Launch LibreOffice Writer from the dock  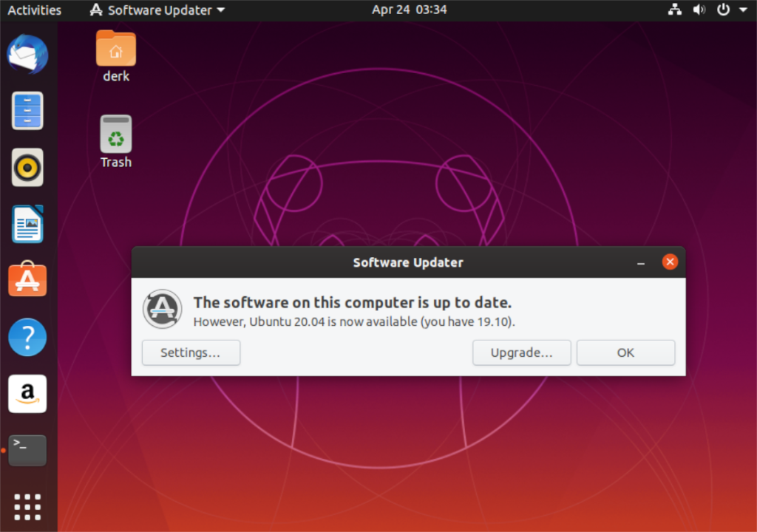pos(27,224)
